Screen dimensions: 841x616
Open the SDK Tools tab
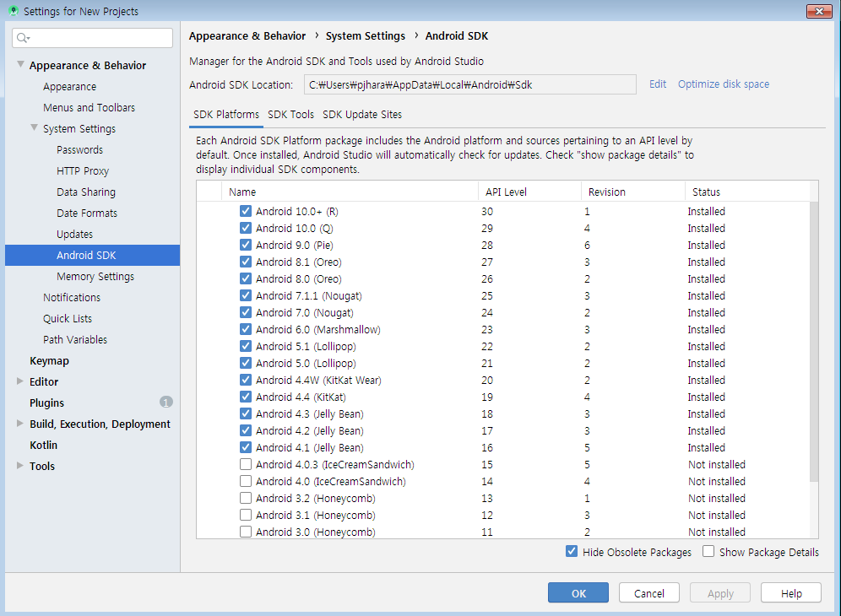(290, 115)
